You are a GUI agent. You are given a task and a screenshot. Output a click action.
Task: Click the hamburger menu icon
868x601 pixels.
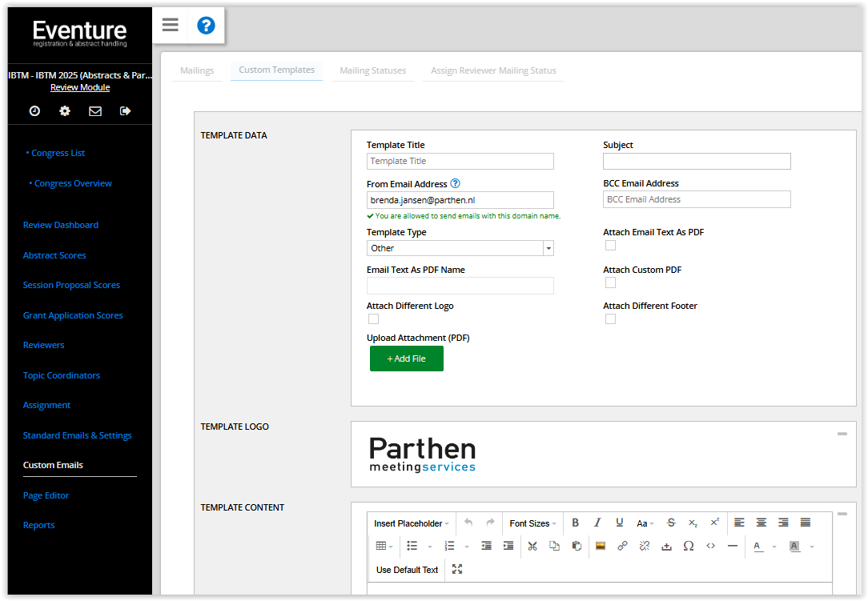point(170,25)
